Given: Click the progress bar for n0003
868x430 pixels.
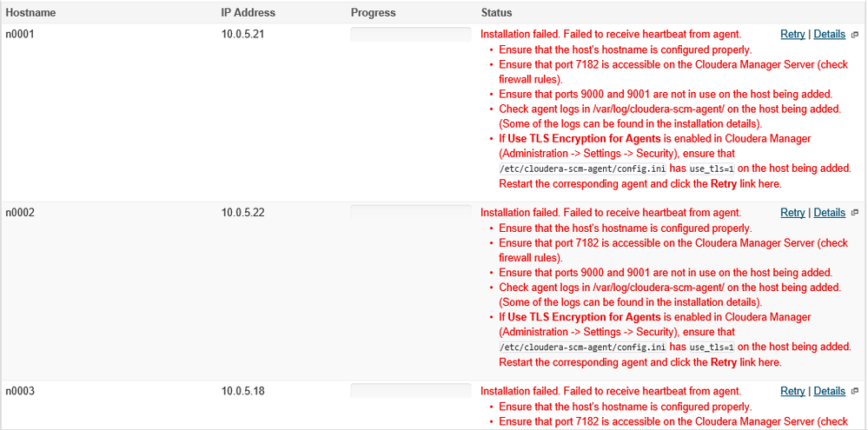Looking at the screenshot, I should point(410,391).
